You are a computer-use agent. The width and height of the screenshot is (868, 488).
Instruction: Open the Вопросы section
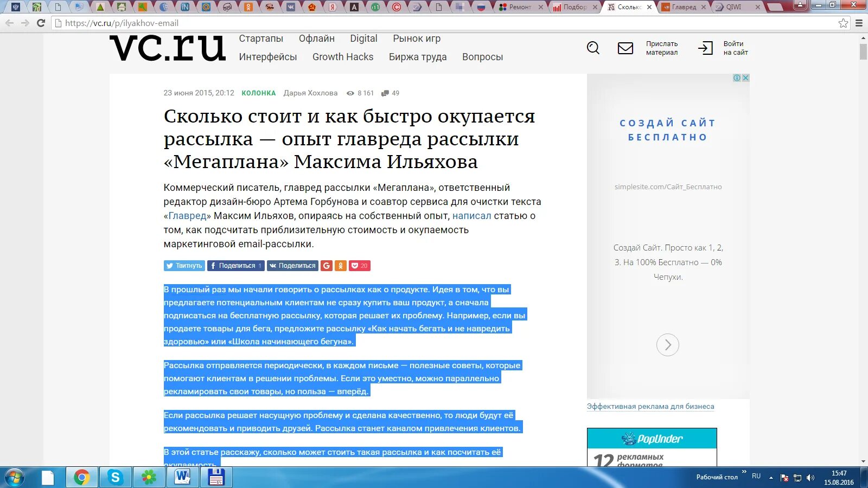pos(482,57)
